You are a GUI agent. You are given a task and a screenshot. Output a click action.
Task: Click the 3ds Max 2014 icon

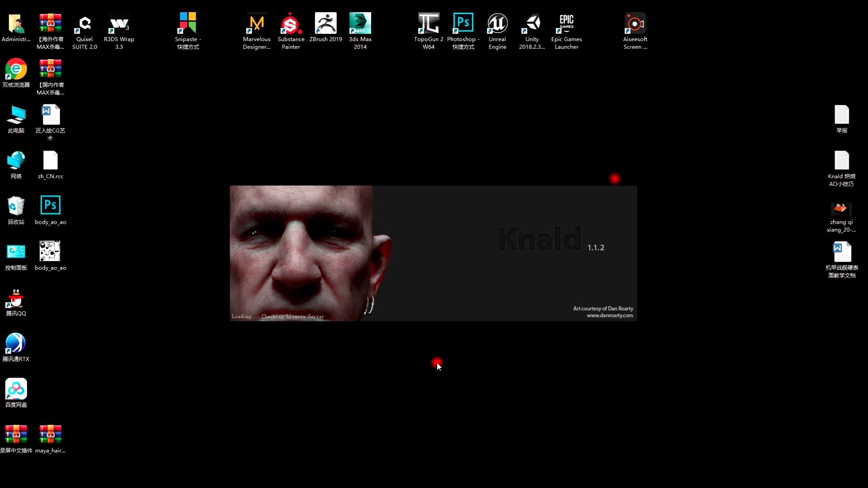[360, 24]
